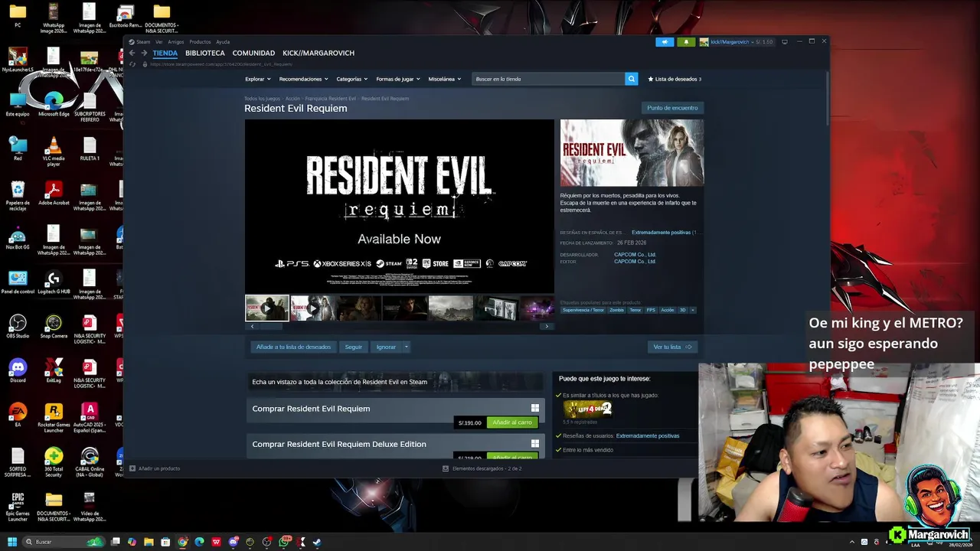Expand the Recomendaciones dropdown
Screen dimensions: 980x551
click(x=303, y=79)
